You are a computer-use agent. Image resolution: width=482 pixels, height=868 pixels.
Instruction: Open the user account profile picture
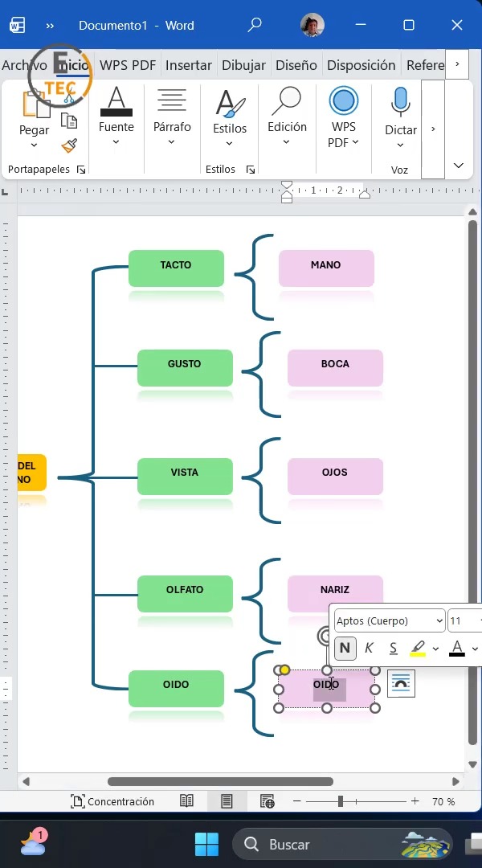pyautogui.click(x=312, y=26)
